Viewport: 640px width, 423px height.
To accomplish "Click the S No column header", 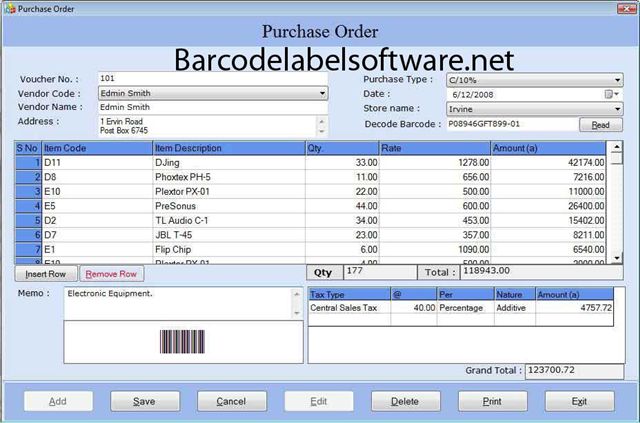I will (x=28, y=148).
